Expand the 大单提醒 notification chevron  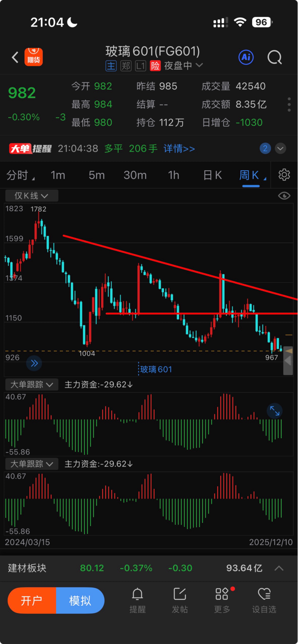[280, 149]
